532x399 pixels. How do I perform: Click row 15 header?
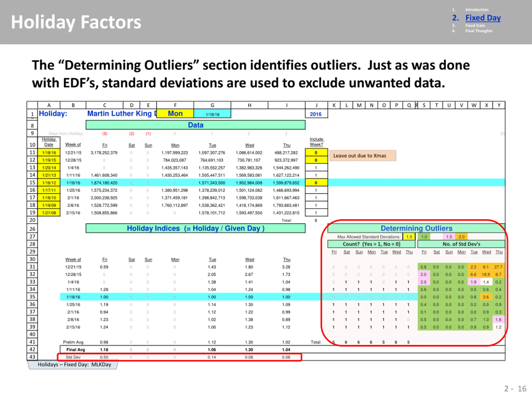click(x=32, y=182)
